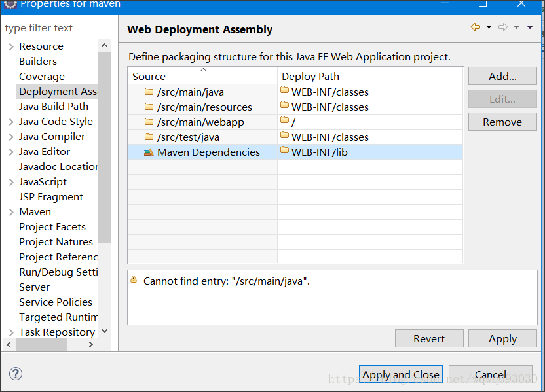Image resolution: width=545 pixels, height=392 pixels.
Task: Open Targeted Runtimes page
Action: coord(58,317)
